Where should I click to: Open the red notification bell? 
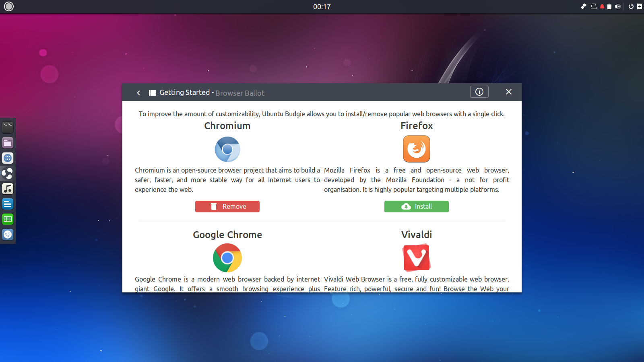click(x=602, y=6)
